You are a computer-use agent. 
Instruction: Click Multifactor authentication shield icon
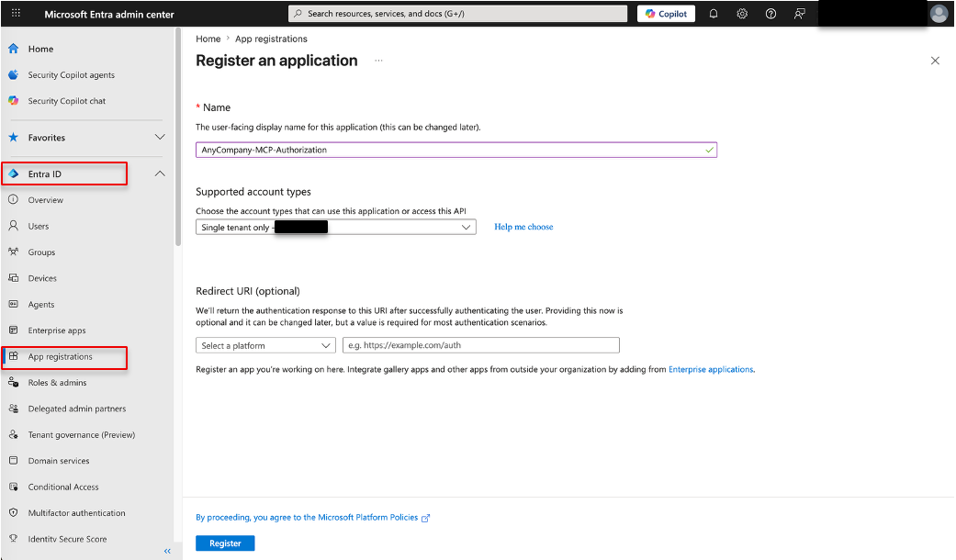click(x=14, y=513)
